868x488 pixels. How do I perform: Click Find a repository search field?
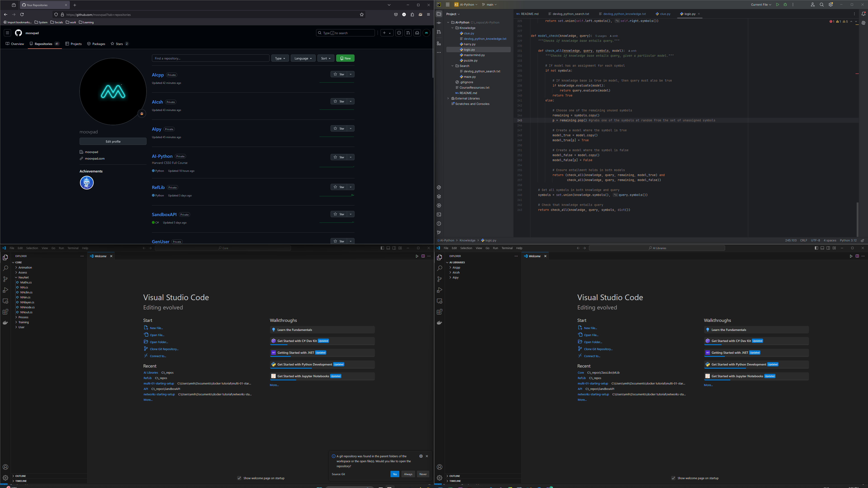pos(210,58)
